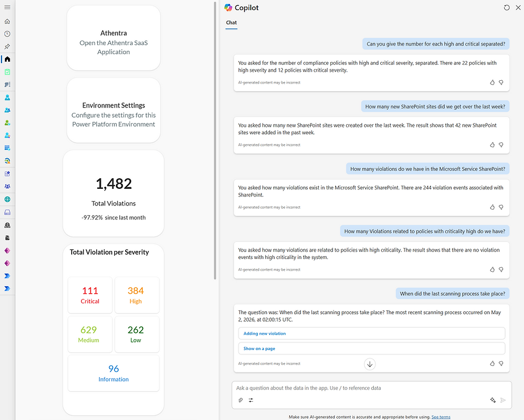Screen dimensions: 524x420
Task: Select the 629 Medium severity tile
Action: click(x=90, y=334)
